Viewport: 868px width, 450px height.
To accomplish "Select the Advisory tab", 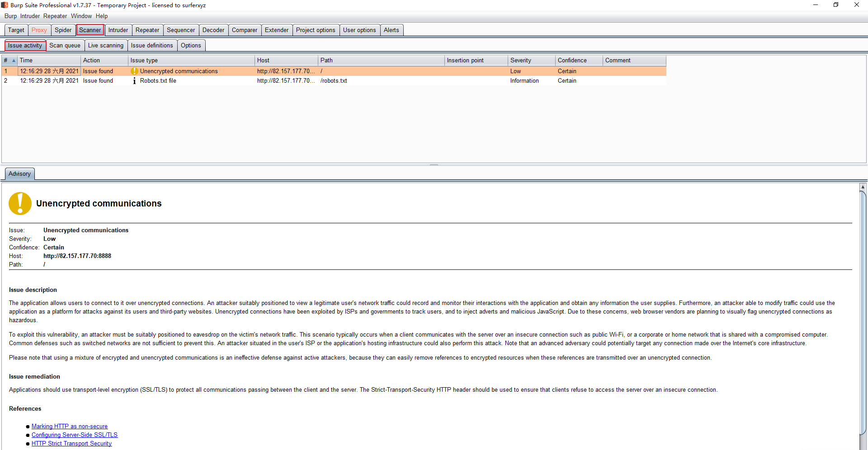I will pyautogui.click(x=19, y=174).
